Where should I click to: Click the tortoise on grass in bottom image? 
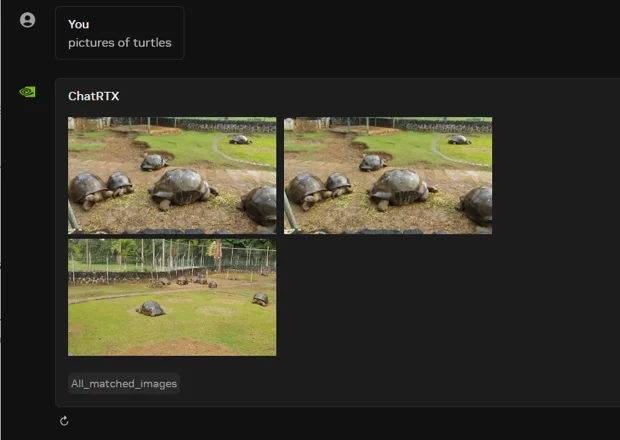(151, 309)
